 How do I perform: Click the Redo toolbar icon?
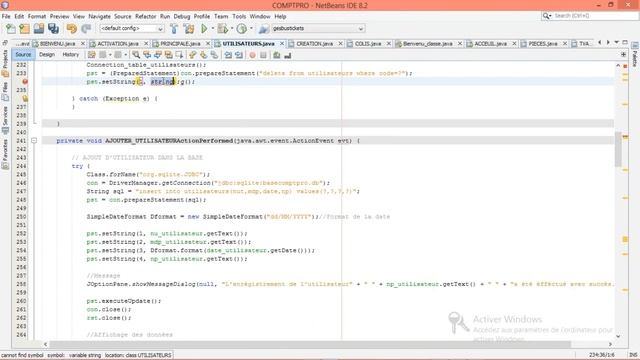coord(86,29)
